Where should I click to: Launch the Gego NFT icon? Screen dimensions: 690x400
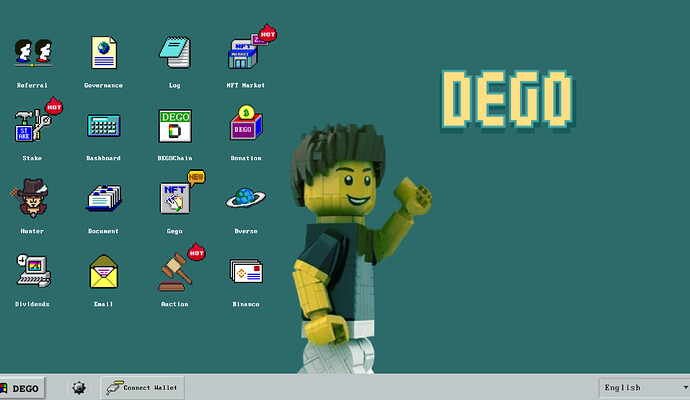[174, 199]
